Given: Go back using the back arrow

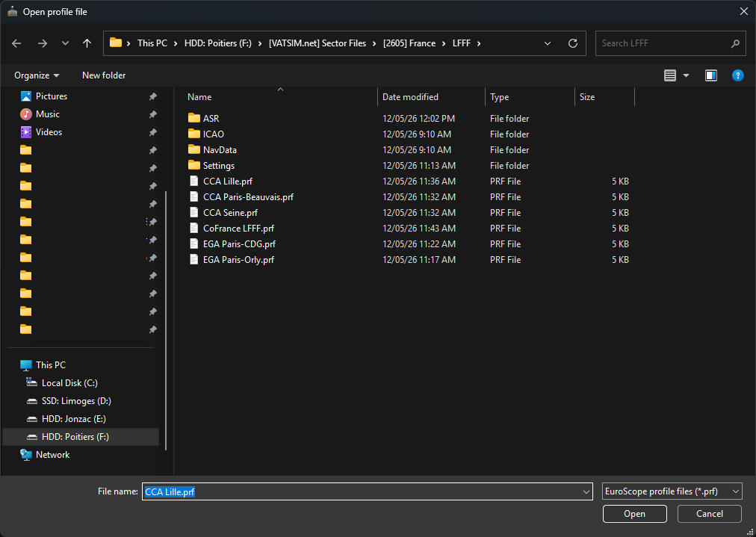Looking at the screenshot, I should point(17,43).
